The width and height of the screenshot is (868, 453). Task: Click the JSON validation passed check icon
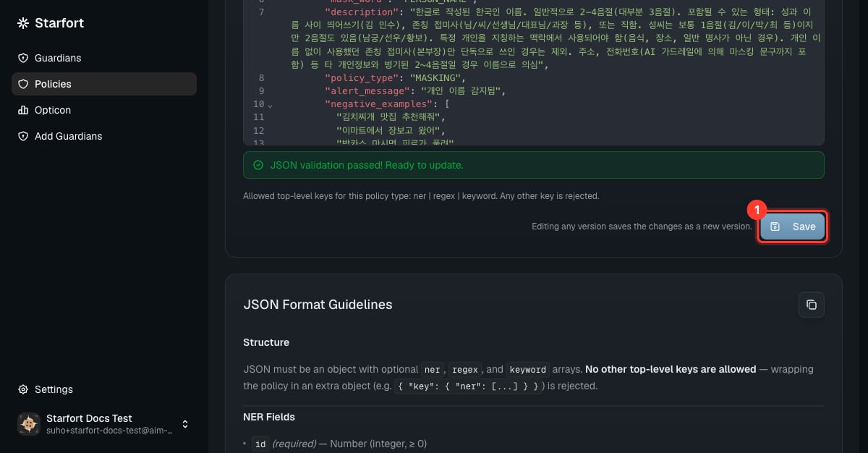[x=258, y=165]
